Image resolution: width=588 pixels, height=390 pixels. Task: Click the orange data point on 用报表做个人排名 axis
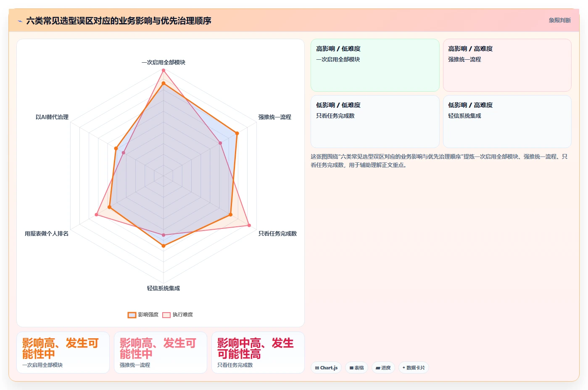tap(109, 207)
